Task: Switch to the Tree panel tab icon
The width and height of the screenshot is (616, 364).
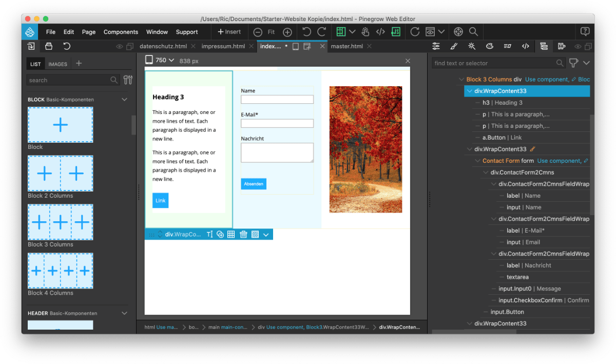Action: pyautogui.click(x=544, y=46)
